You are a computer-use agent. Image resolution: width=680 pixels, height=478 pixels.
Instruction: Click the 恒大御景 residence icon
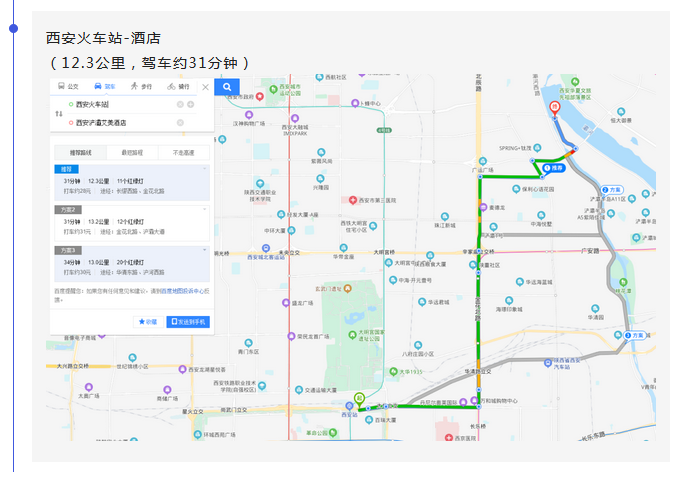(x=621, y=112)
